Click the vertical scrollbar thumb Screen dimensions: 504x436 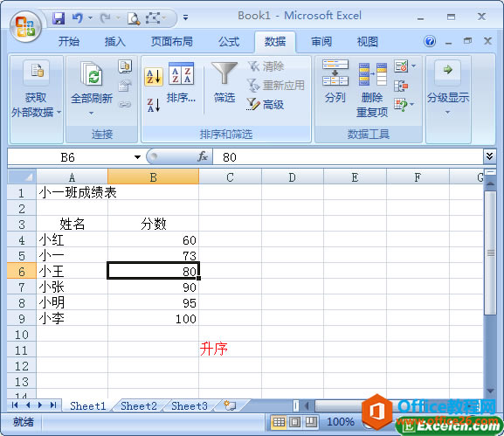tap(491, 253)
